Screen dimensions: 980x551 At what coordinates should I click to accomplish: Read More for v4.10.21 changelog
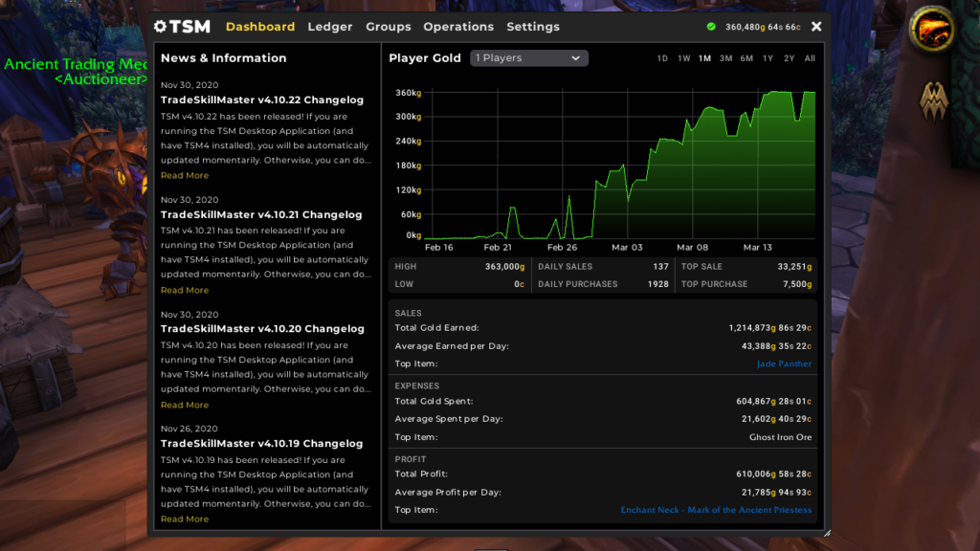(185, 290)
